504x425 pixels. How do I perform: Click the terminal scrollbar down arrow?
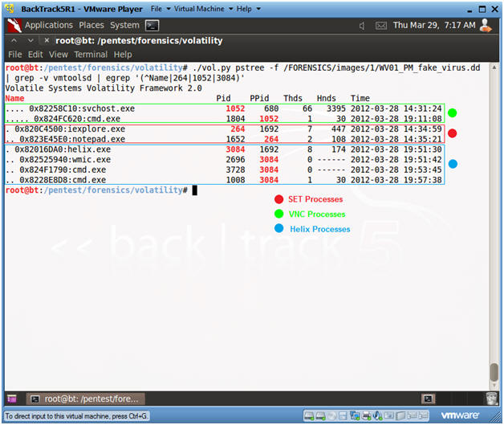[494, 386]
